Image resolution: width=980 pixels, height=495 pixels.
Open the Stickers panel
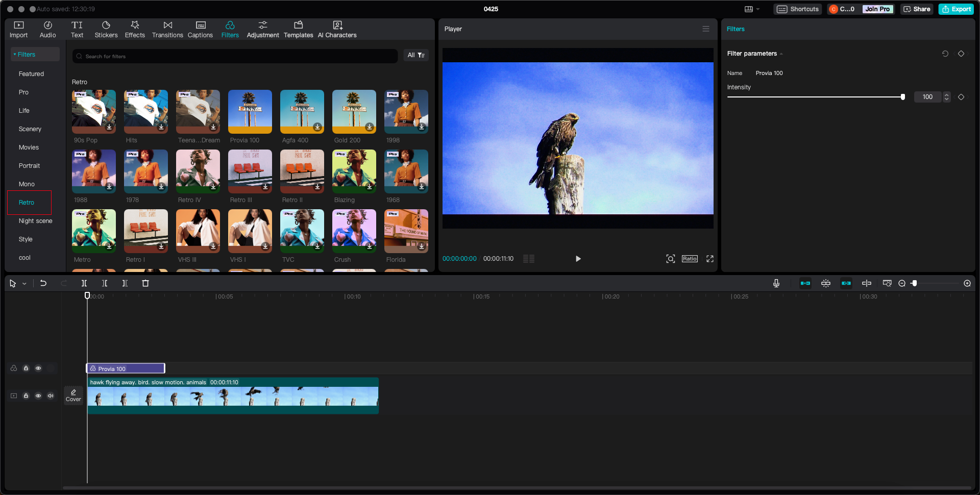(106, 30)
